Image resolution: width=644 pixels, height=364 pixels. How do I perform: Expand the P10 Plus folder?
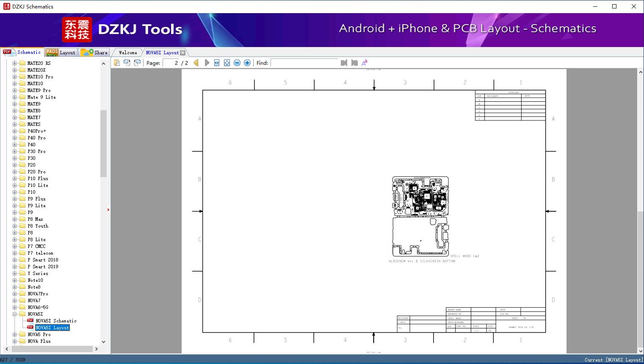14,178
